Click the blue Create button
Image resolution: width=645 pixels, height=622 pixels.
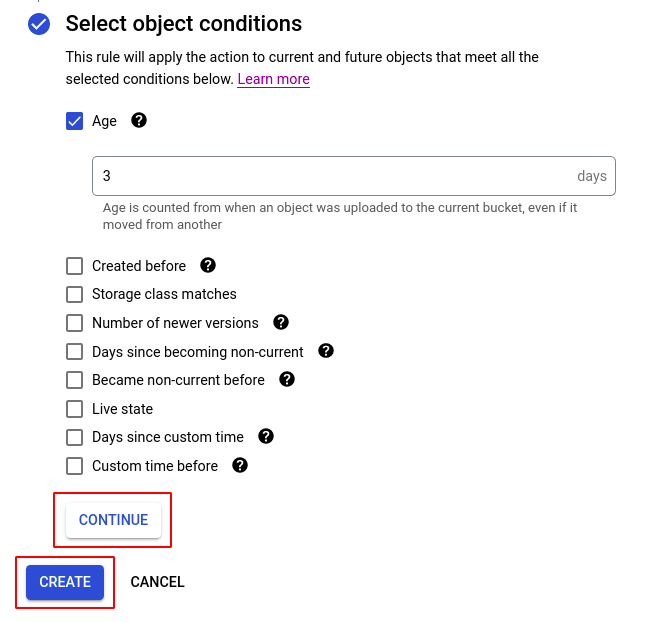click(x=65, y=582)
